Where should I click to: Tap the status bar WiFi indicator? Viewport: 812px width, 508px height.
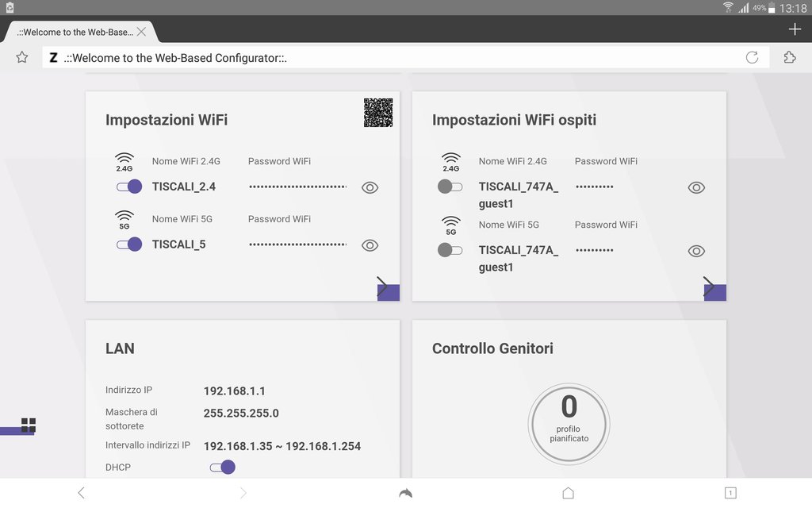pyautogui.click(x=728, y=7)
